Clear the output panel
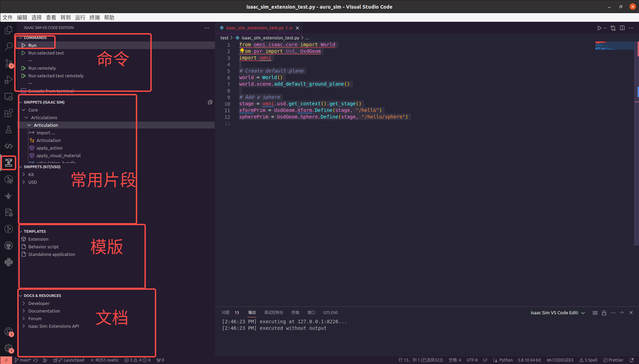639x364 pixels. point(595,313)
